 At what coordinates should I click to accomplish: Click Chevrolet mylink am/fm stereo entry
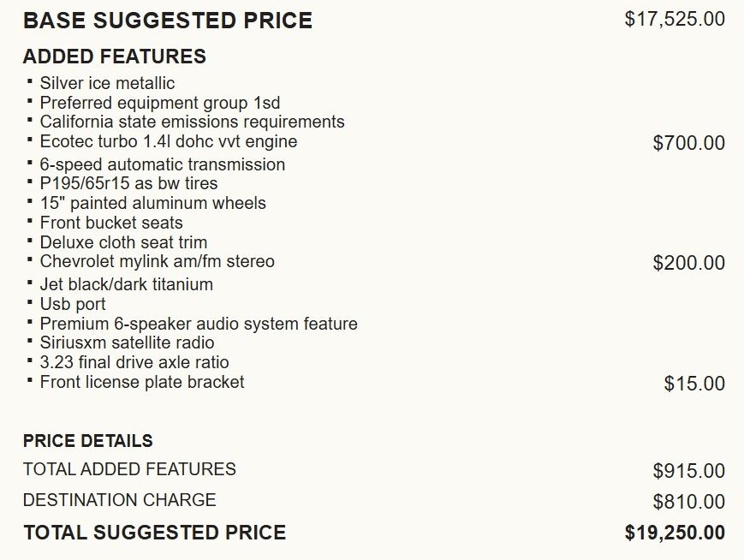coord(157,261)
